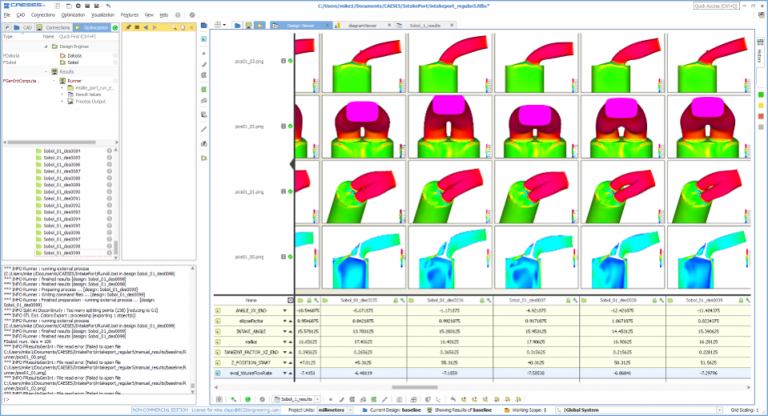Image resolution: width=768 pixels, height=416 pixels.
Task: Toggle green check next to pics01_03.png
Action: (x=290, y=61)
